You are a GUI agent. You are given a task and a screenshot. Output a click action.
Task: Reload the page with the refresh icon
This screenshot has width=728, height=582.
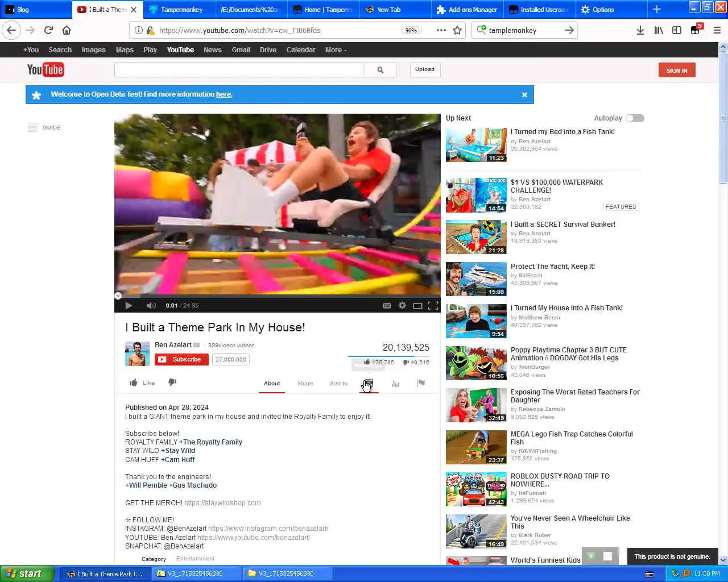tap(48, 30)
